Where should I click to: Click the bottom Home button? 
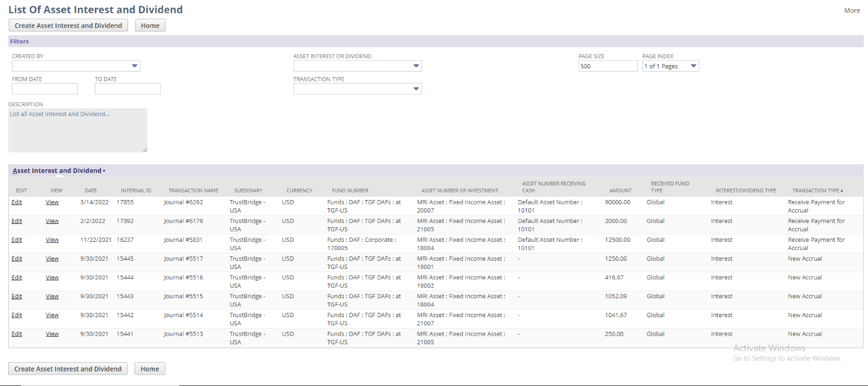click(150, 369)
